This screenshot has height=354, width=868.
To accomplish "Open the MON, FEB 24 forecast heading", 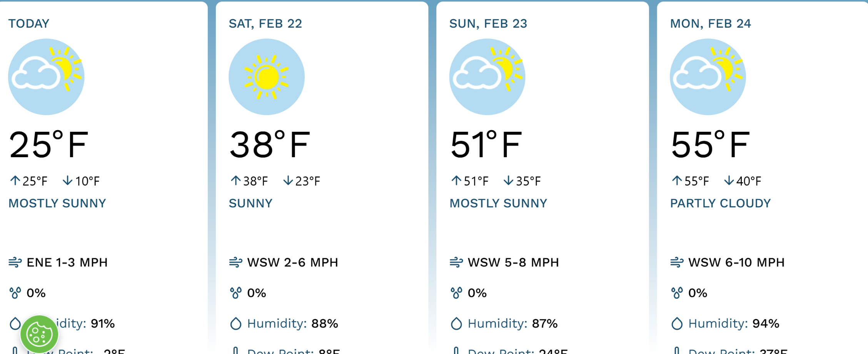I will [710, 23].
